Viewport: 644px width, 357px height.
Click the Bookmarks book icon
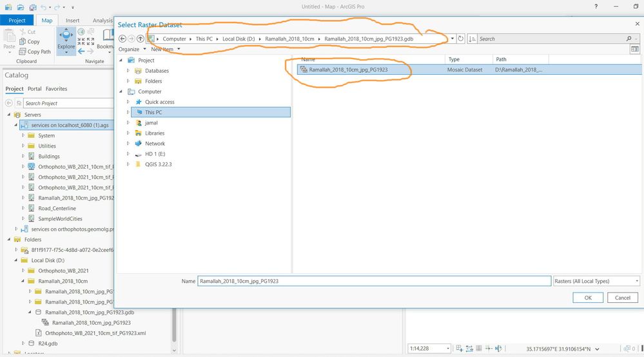click(108, 35)
